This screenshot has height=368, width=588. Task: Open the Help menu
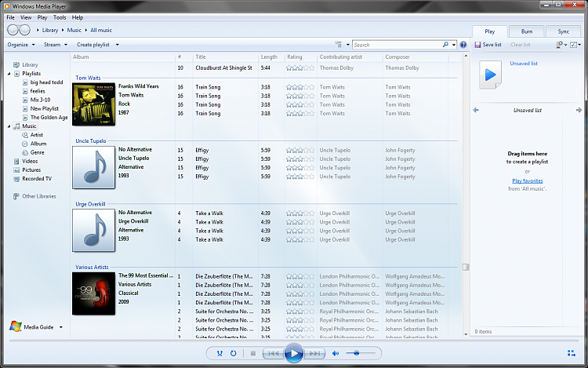point(78,17)
